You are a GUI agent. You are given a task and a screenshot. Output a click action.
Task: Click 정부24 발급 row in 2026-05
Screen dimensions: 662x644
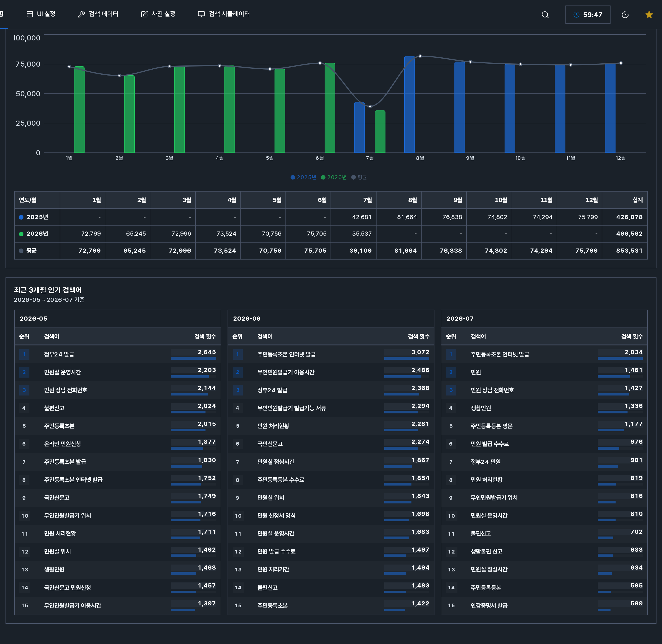pyautogui.click(x=117, y=354)
